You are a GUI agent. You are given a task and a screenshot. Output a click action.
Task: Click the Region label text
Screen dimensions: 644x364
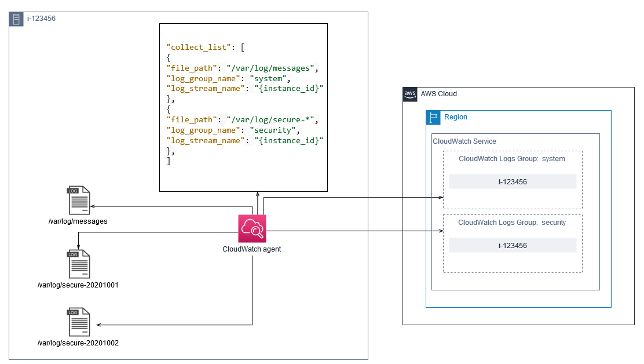[x=456, y=117]
